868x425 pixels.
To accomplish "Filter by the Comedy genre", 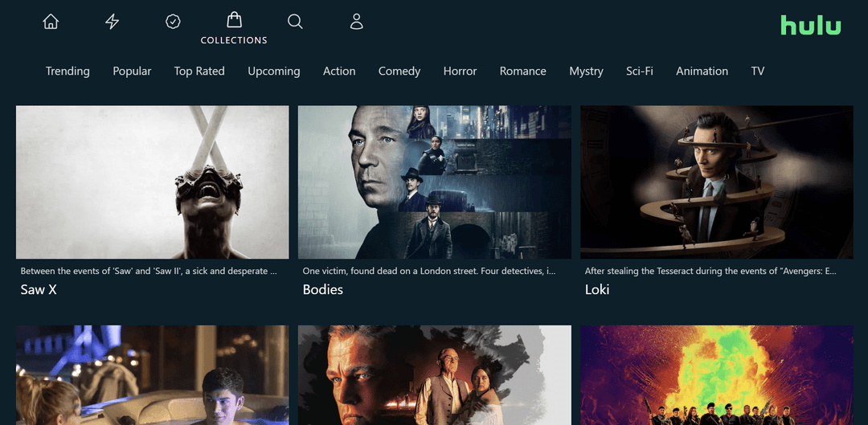I will click(x=399, y=71).
